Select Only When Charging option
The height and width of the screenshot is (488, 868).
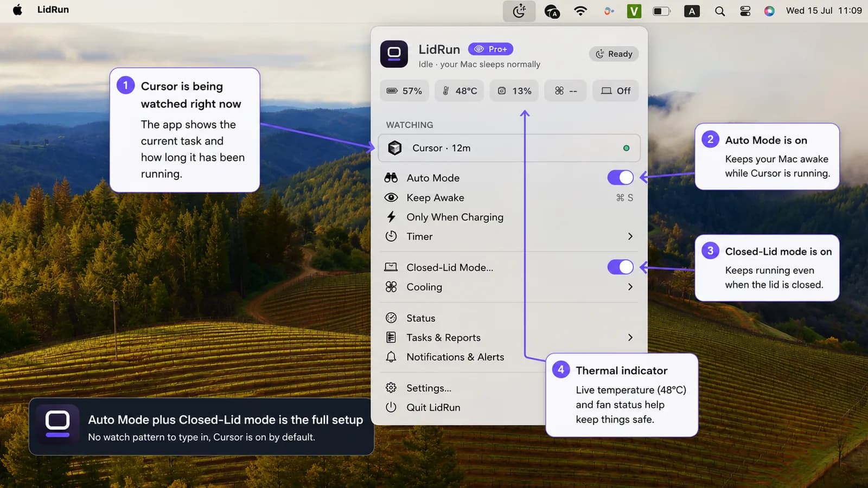pyautogui.click(x=509, y=217)
